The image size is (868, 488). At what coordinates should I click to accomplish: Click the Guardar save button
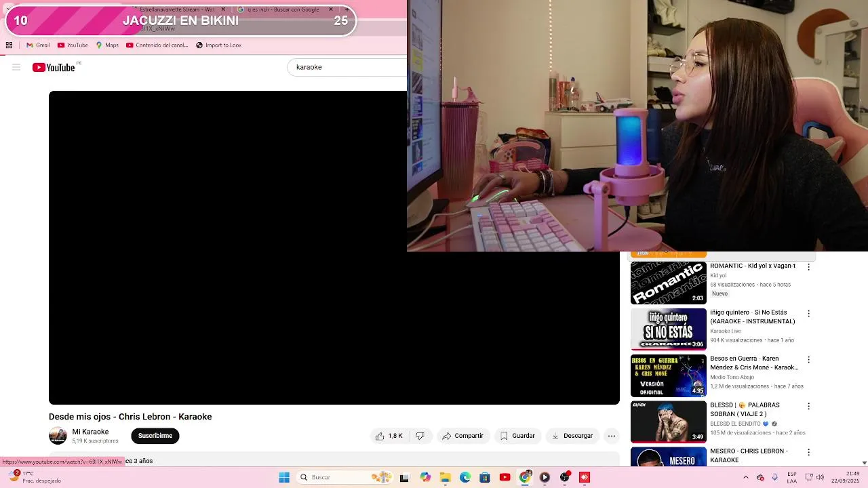(517, 436)
